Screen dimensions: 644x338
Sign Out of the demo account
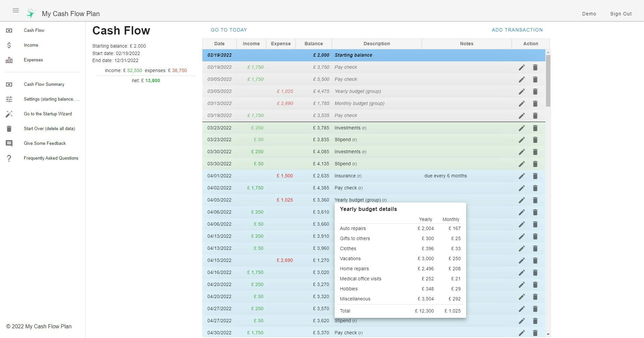coord(621,14)
